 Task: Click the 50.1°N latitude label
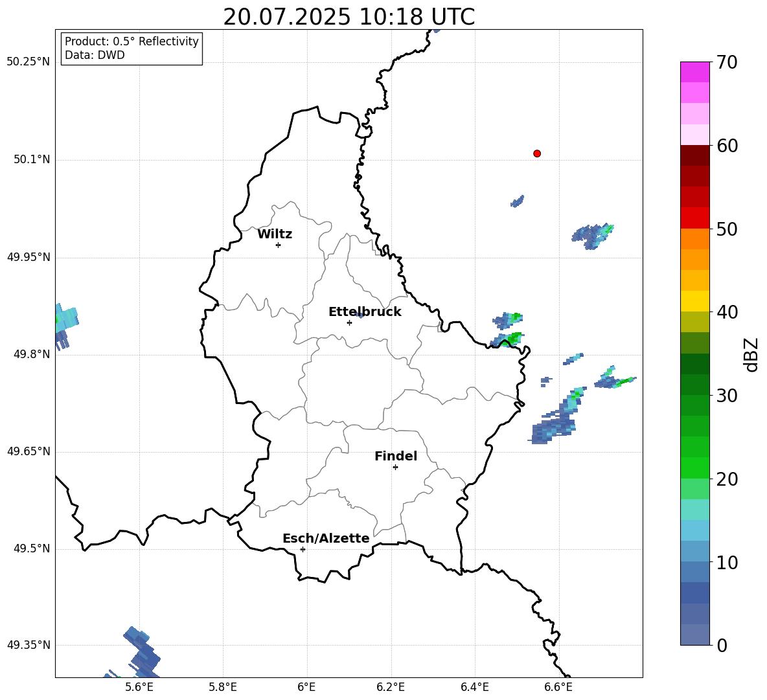31,160
